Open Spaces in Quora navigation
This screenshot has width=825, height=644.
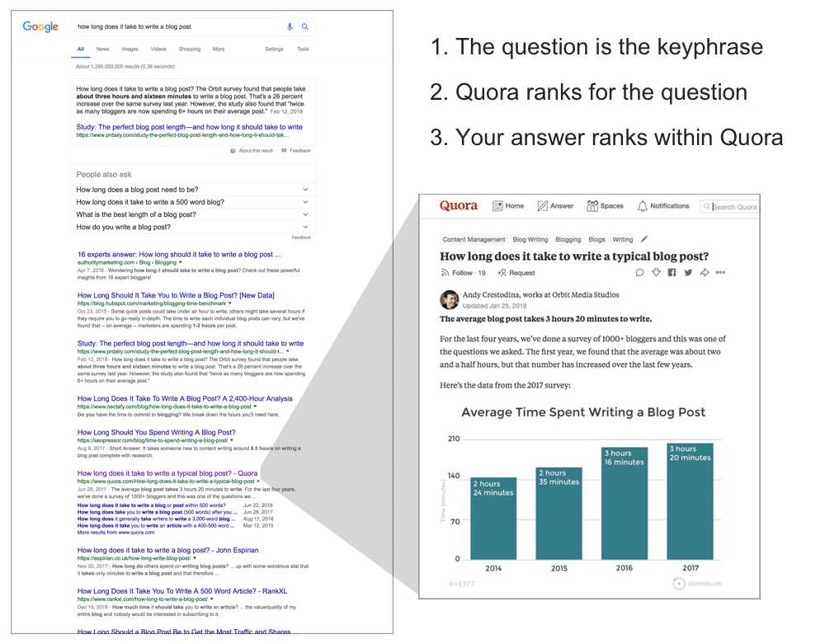coord(605,206)
